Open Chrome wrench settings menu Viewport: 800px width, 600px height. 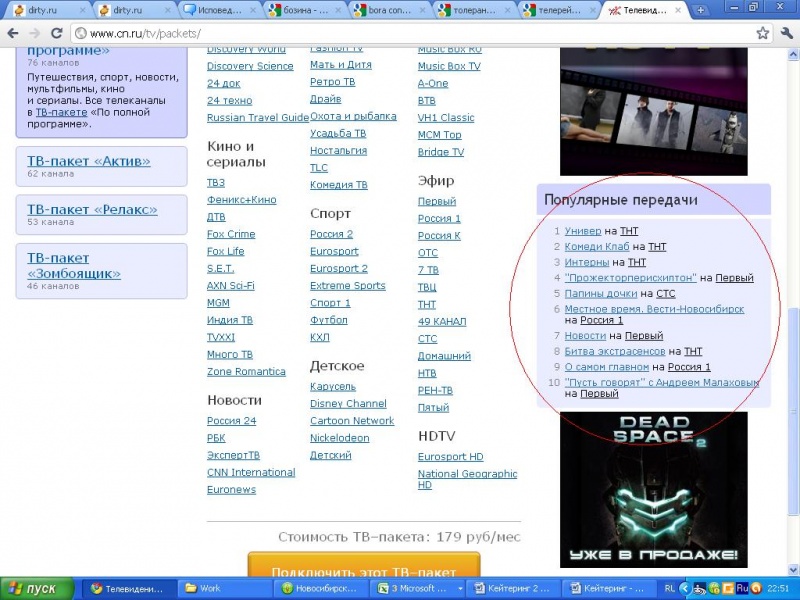tap(787, 34)
